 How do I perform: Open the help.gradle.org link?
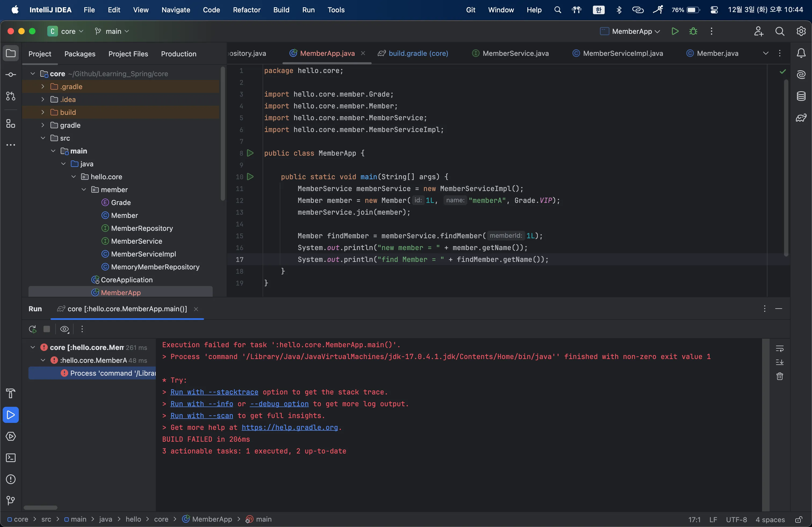290,427
